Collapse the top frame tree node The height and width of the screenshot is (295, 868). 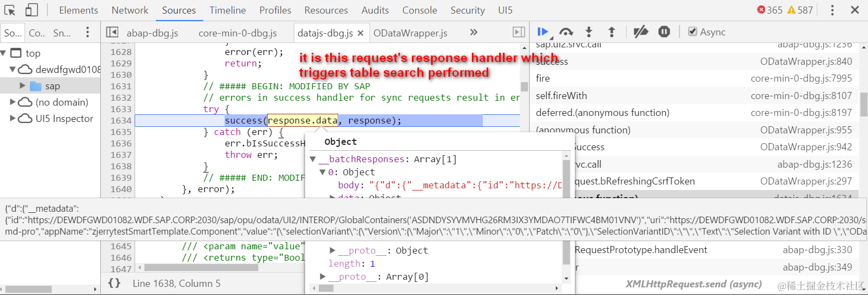pos(4,53)
